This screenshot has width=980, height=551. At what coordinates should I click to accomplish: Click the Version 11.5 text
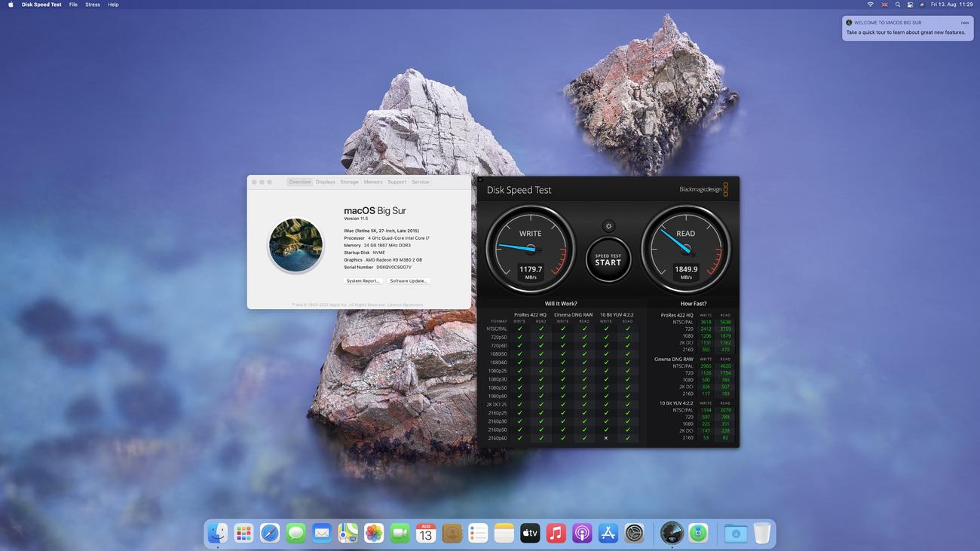pyautogui.click(x=357, y=219)
